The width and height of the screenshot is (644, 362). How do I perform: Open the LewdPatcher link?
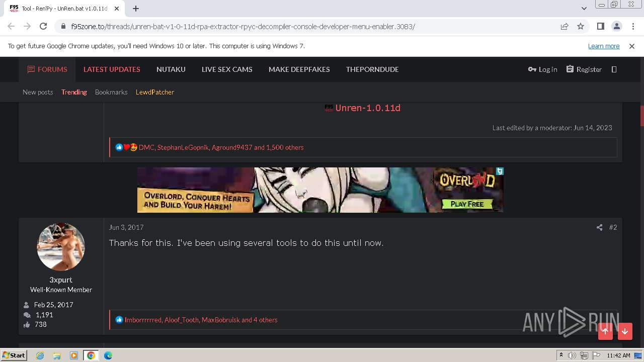coord(155,92)
